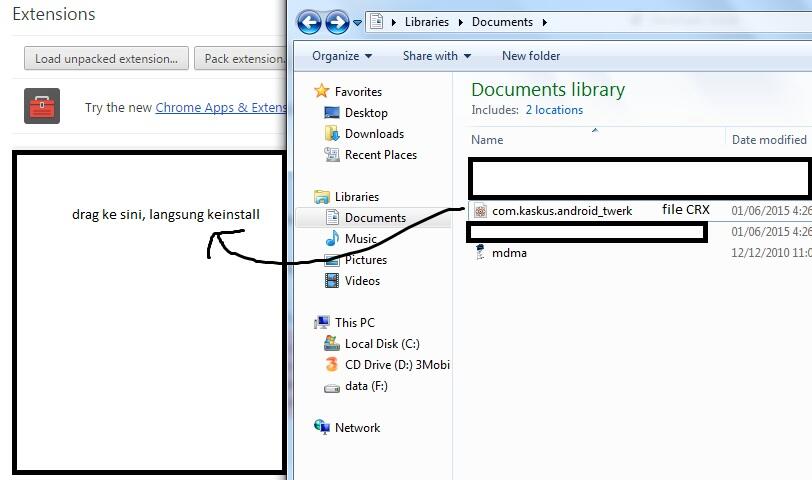Viewport: 812px width, 480px height.
Task: Click Load unpacked extension button in Chrome
Action: (x=106, y=59)
